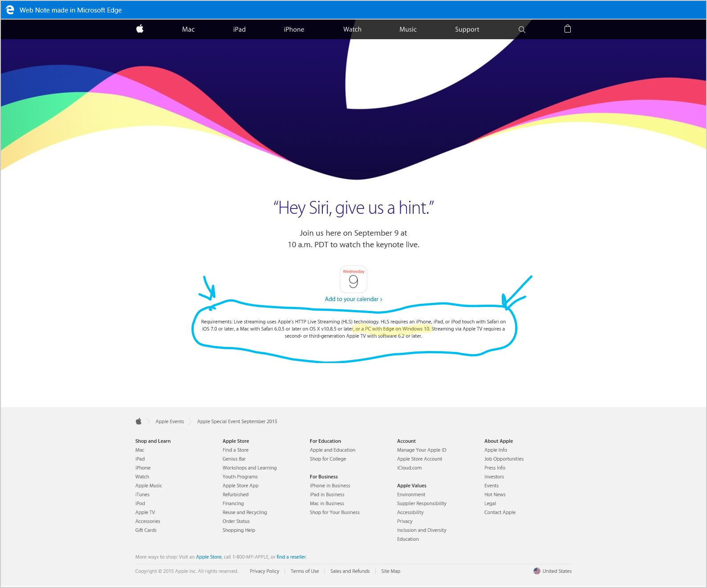Viewport: 707px width, 588px height.
Task: Click the Events link under About Apple
Action: [x=492, y=486]
